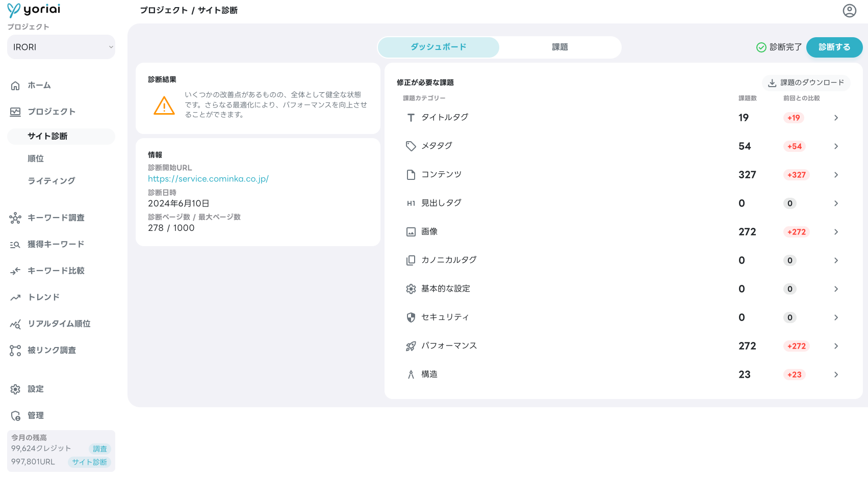This screenshot has width=868, height=477.
Task: Switch to the ダッシュボード tab
Action: 439,47
